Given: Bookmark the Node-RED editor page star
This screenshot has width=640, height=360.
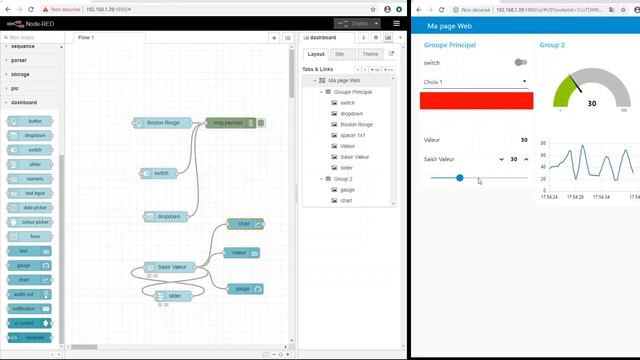Looking at the screenshot, I should point(373,9).
